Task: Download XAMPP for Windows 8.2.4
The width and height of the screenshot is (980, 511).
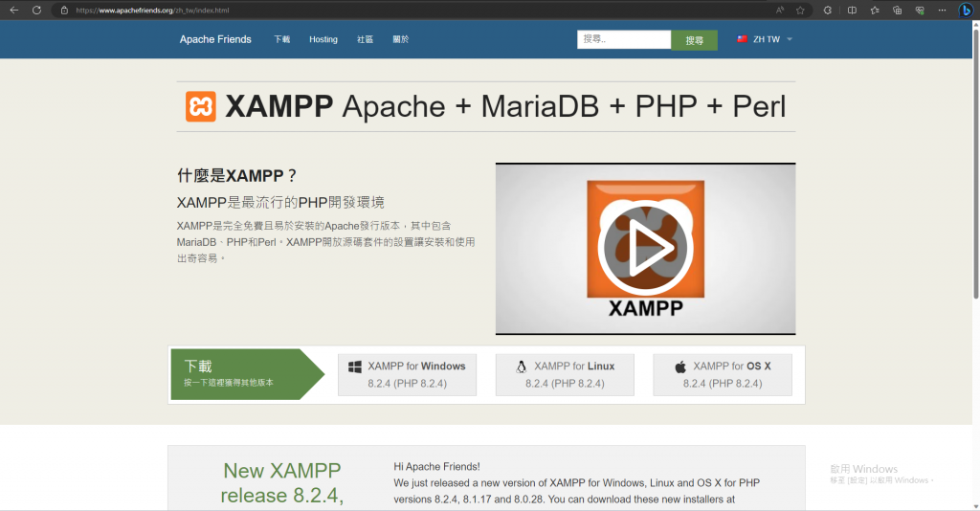Action: pyautogui.click(x=407, y=375)
